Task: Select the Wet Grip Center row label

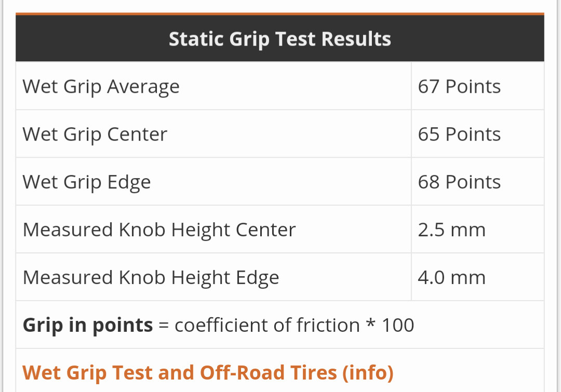Action: pos(95,134)
